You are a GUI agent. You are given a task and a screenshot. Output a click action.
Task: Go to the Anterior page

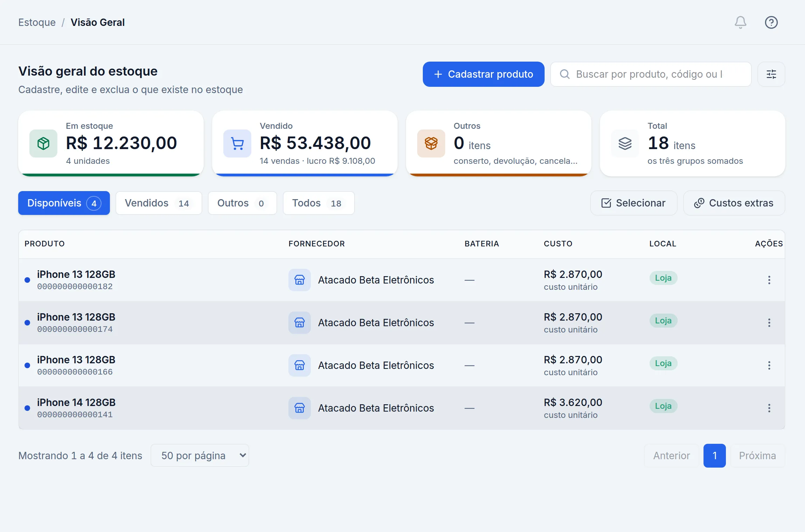click(672, 456)
